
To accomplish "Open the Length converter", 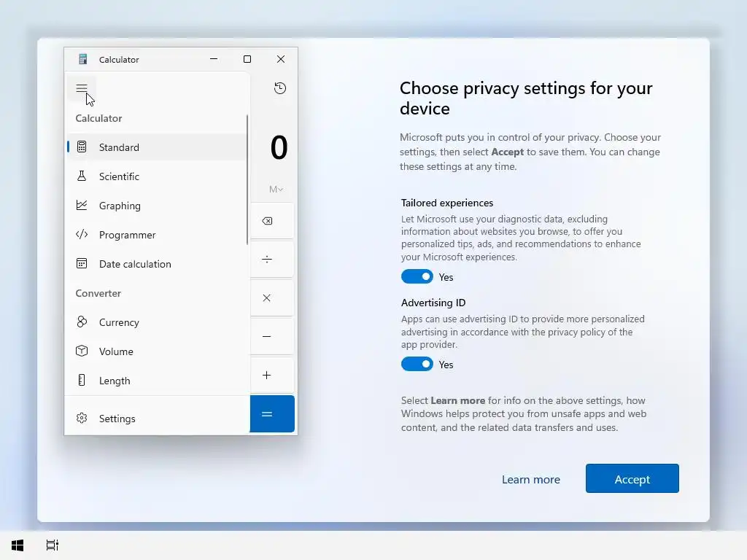I will (157, 380).
